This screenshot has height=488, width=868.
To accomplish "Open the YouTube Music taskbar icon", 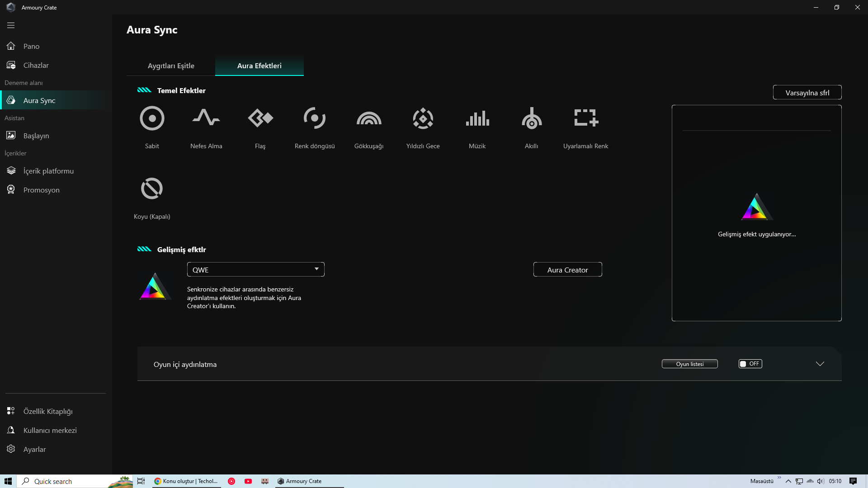I will coord(231,481).
